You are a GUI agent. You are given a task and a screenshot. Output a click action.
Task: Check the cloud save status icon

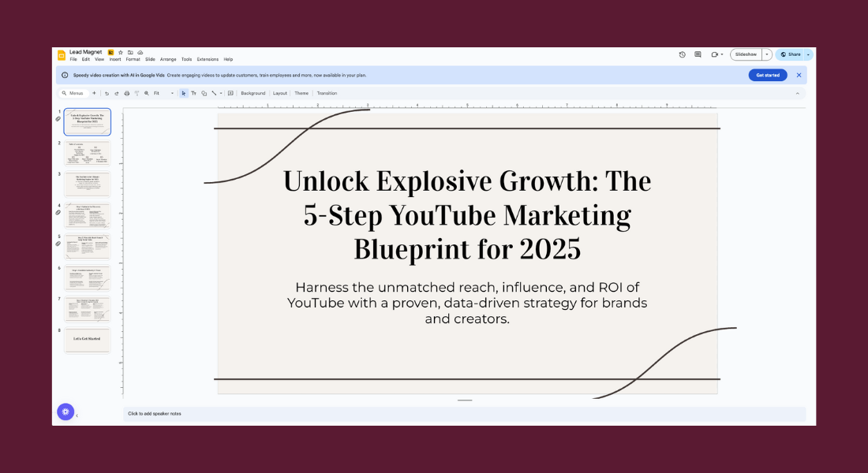(x=140, y=52)
